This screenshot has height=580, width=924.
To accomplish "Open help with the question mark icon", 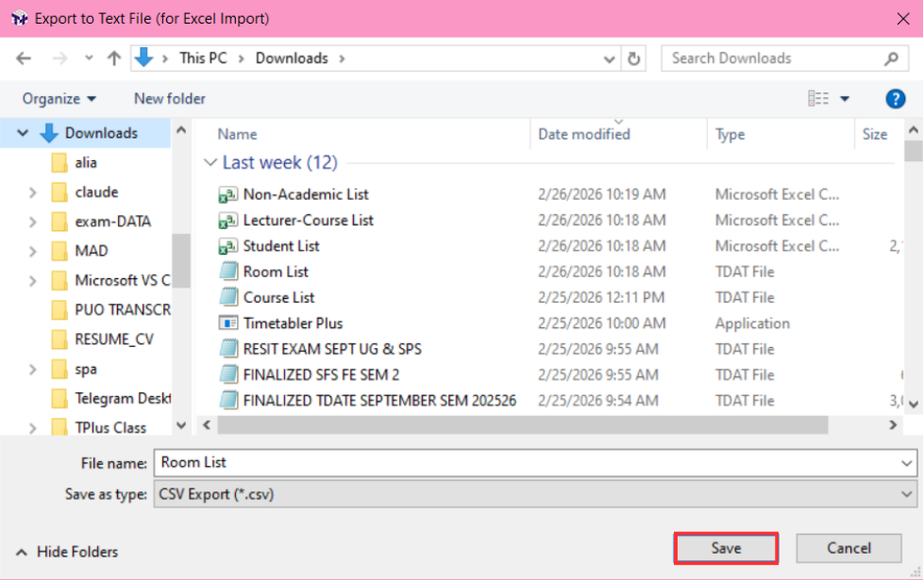I will coord(895,99).
